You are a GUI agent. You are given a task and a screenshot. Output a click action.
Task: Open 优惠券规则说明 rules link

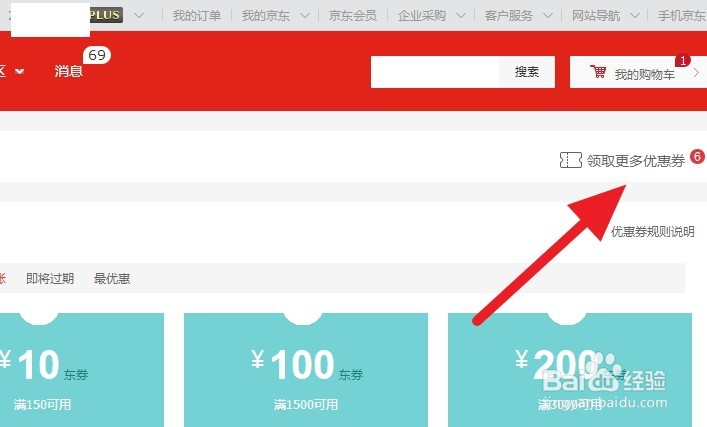pos(652,232)
